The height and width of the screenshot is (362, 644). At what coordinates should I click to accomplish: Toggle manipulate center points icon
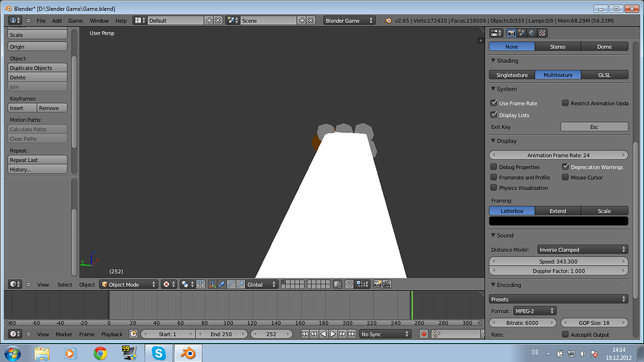[201, 285]
